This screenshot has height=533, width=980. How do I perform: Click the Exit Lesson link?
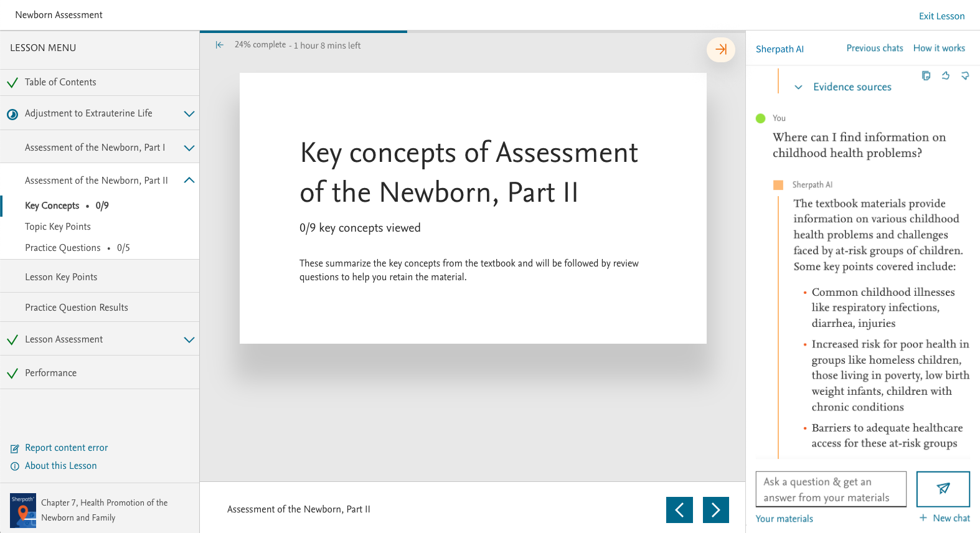941,16
